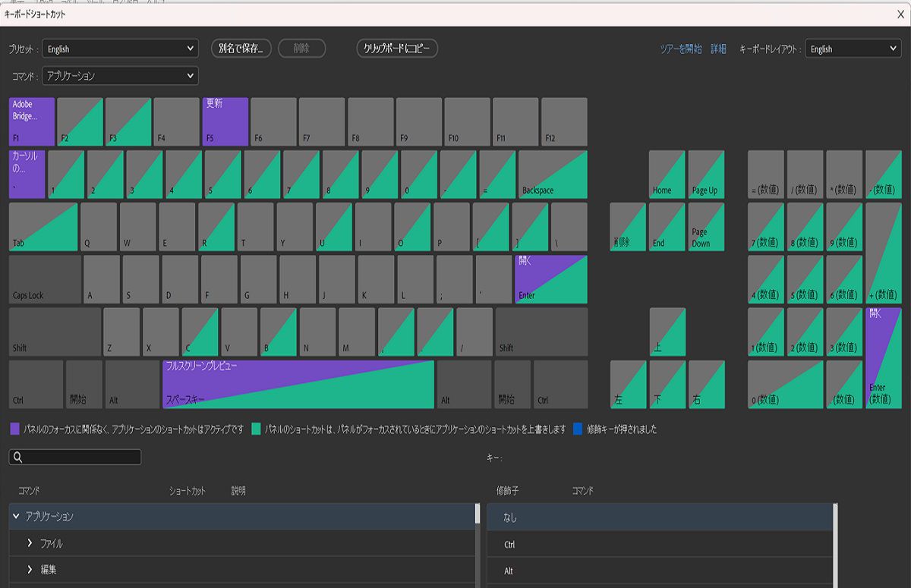Select the R key
911x588 pixels.
point(216,227)
